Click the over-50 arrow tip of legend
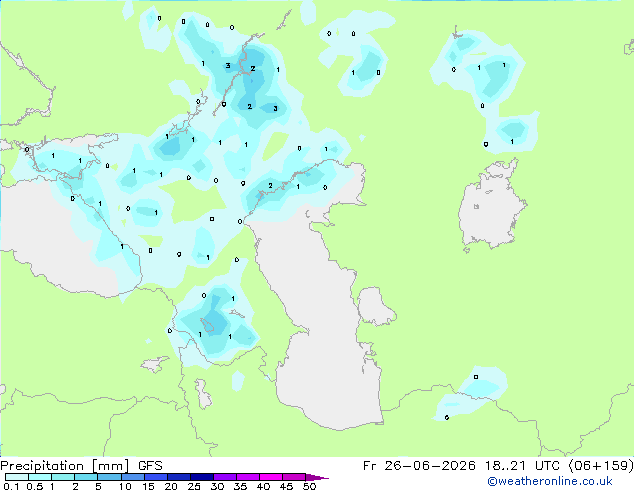Screen dimensions: 634x490 (317, 477)
